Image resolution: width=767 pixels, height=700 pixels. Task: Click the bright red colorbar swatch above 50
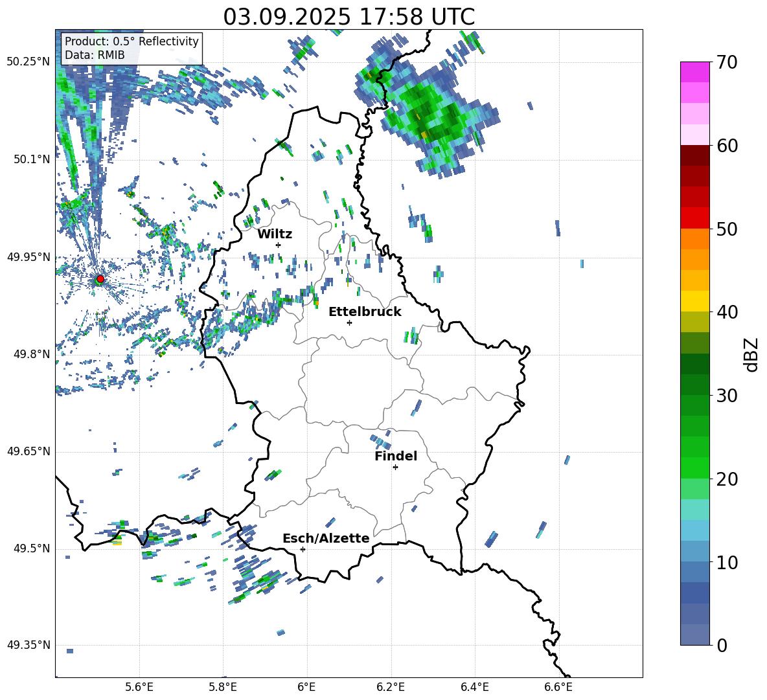coord(694,218)
